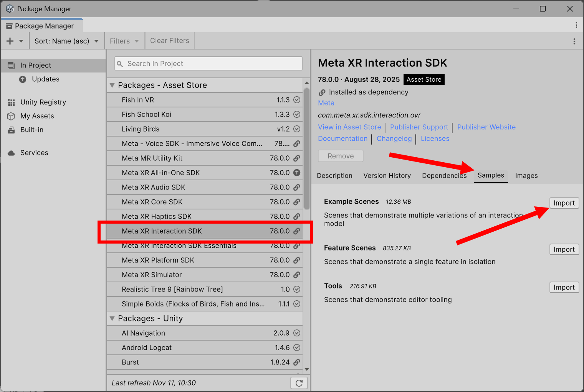Switch to the Description tab
This screenshot has width=584, height=392.
pyautogui.click(x=334, y=176)
